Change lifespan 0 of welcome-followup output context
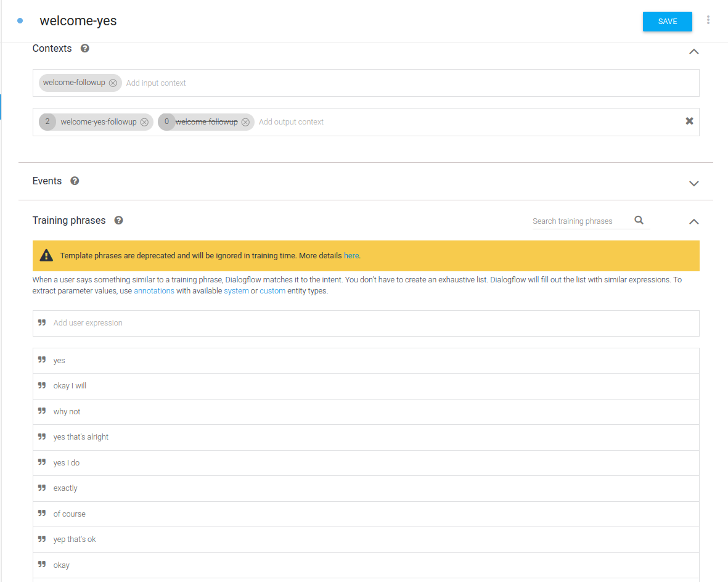The image size is (728, 582). click(166, 122)
